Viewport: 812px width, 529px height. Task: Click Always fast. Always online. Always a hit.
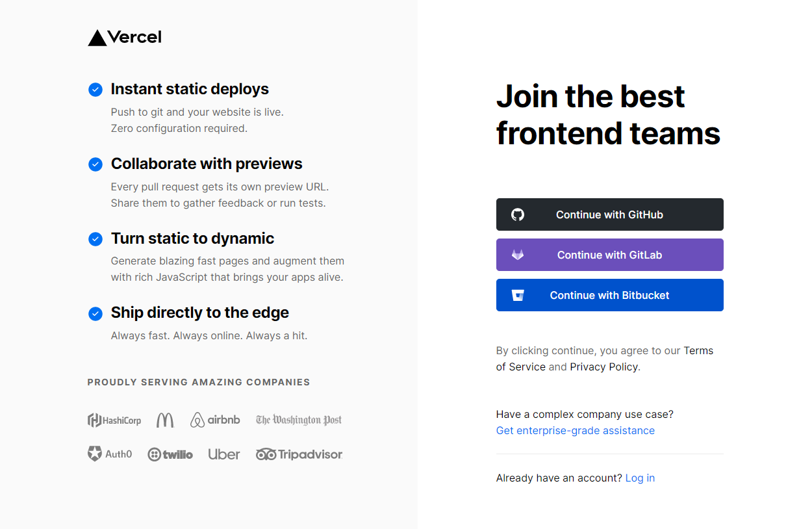coord(209,336)
